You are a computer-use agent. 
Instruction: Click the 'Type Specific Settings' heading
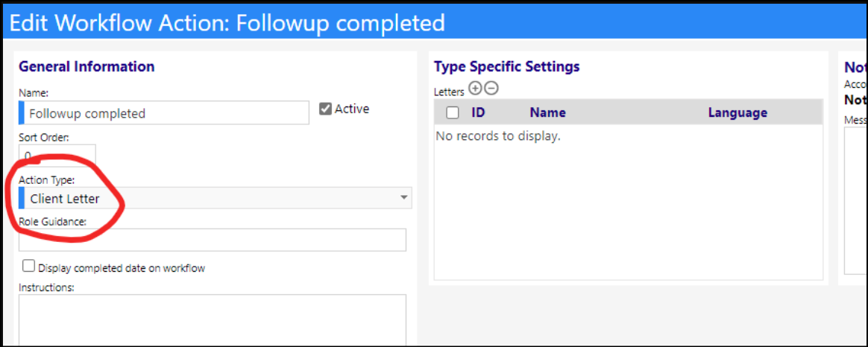[506, 67]
